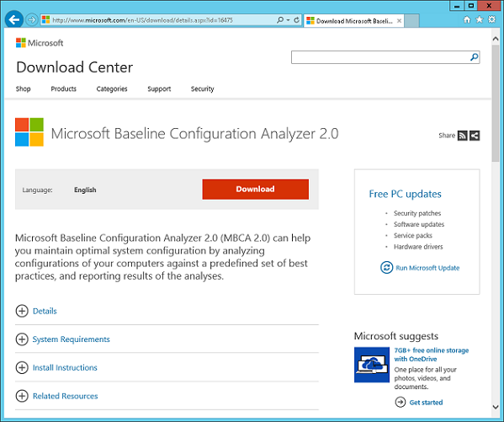504x422 pixels.
Task: Close the Download Microsoft Baseli... tab
Action: [399, 21]
